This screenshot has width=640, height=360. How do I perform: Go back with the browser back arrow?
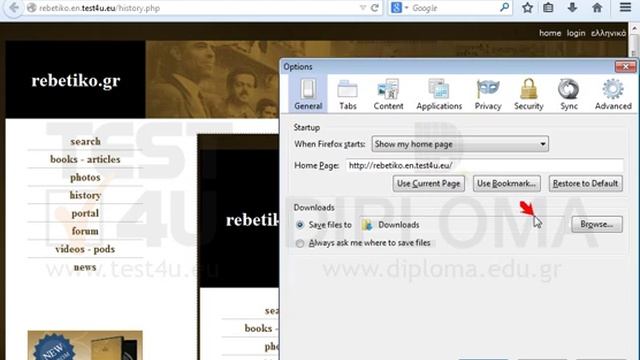point(13,8)
